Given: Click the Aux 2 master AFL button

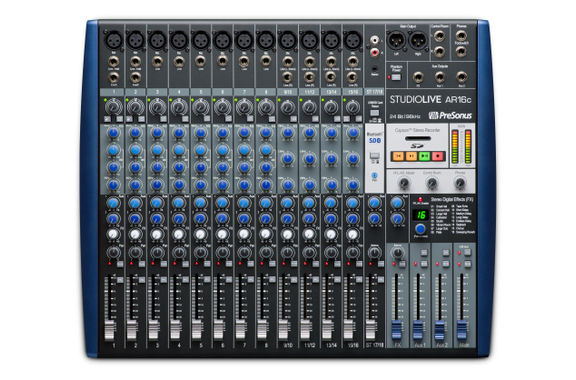Looking at the screenshot, I should (x=446, y=253).
